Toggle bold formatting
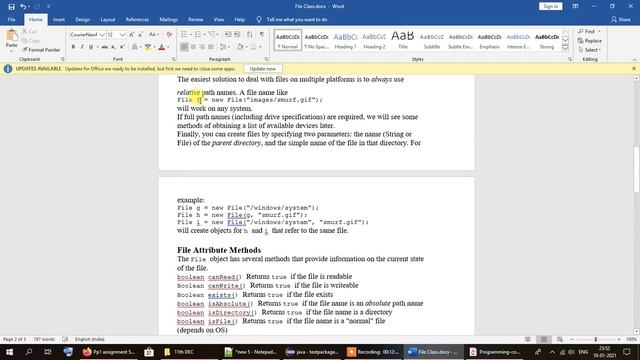 [73, 47]
